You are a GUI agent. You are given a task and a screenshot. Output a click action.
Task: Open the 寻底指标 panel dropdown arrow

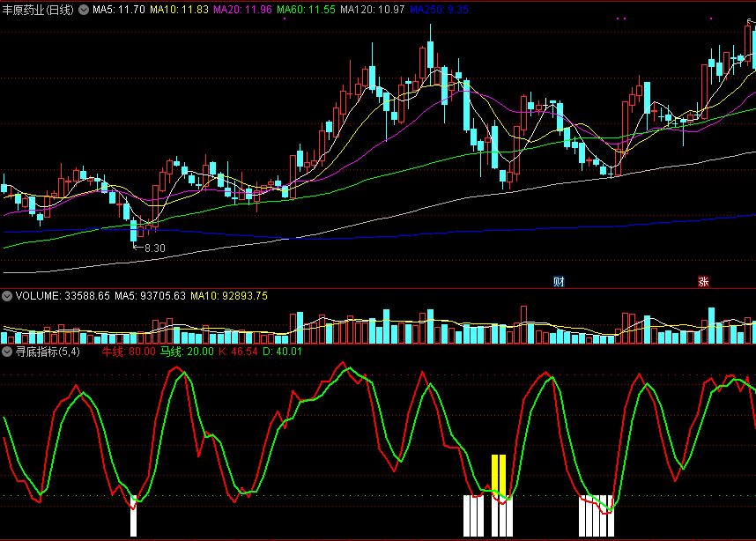[7, 352]
